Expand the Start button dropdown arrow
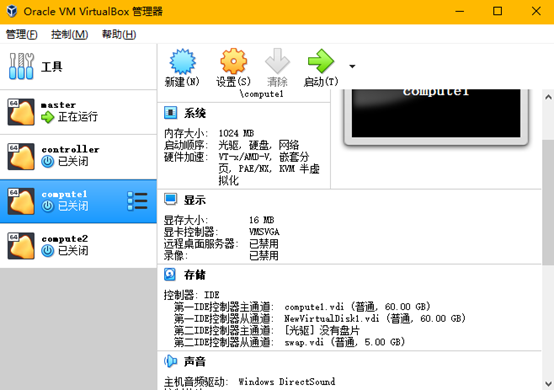The image size is (554, 390). point(352,66)
